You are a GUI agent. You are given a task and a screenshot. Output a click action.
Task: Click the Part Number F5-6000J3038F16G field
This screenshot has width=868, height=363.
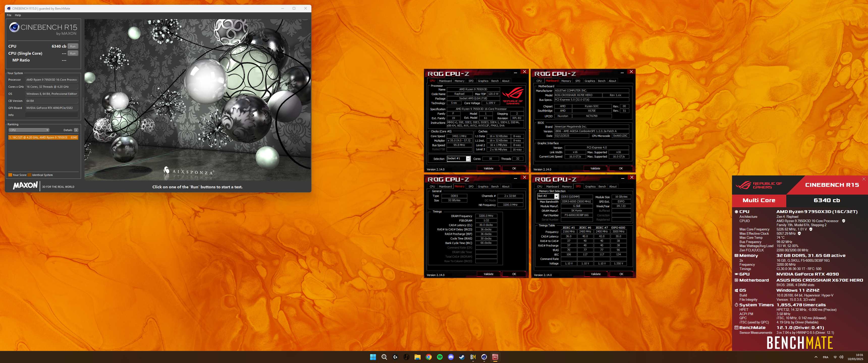(x=577, y=215)
